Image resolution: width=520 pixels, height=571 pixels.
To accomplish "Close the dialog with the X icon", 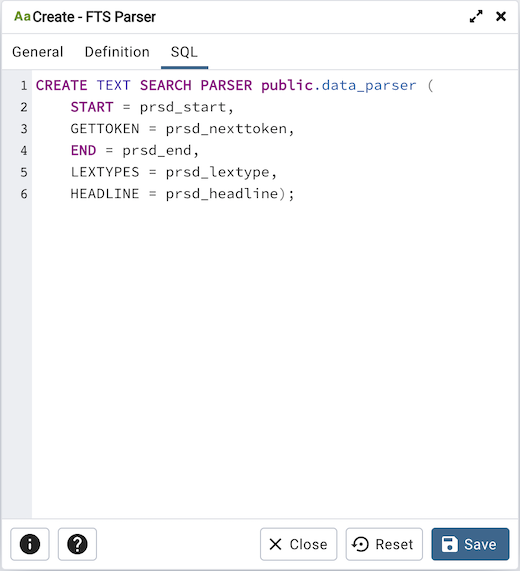I will pos(501,16).
